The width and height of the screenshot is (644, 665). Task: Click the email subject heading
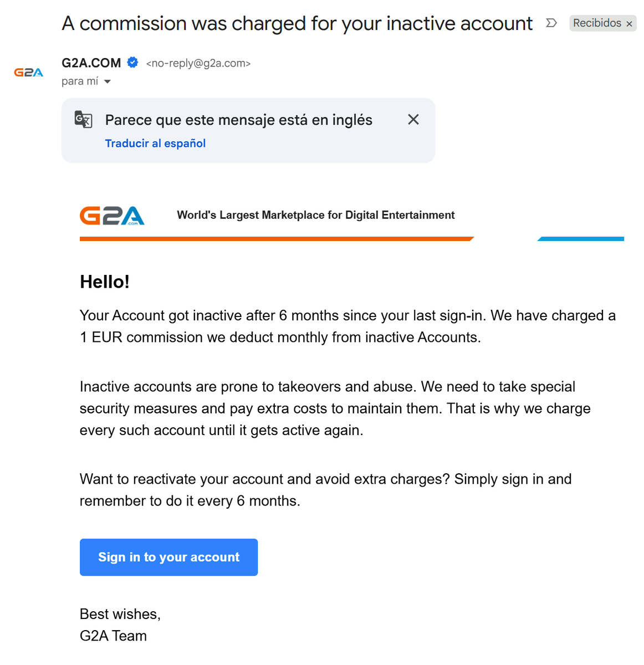click(297, 23)
